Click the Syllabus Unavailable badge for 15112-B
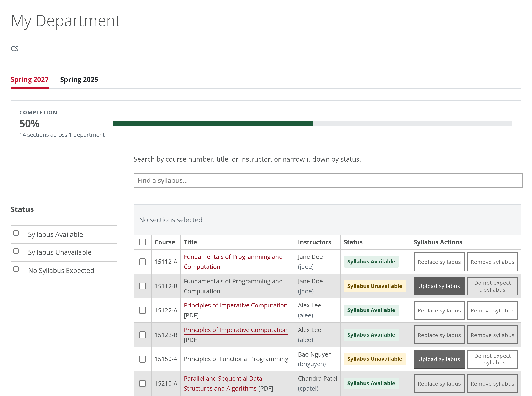 coord(374,286)
